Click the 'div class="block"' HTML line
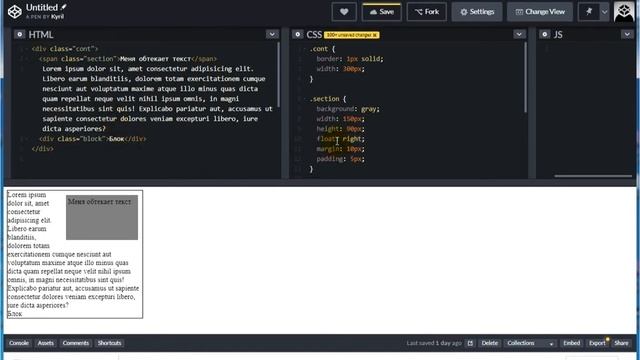640x360 pixels. (x=92, y=139)
